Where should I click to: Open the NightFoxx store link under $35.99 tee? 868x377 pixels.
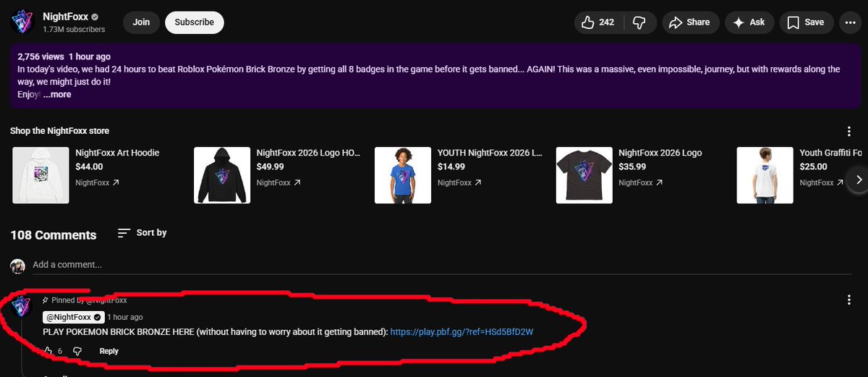coord(640,183)
